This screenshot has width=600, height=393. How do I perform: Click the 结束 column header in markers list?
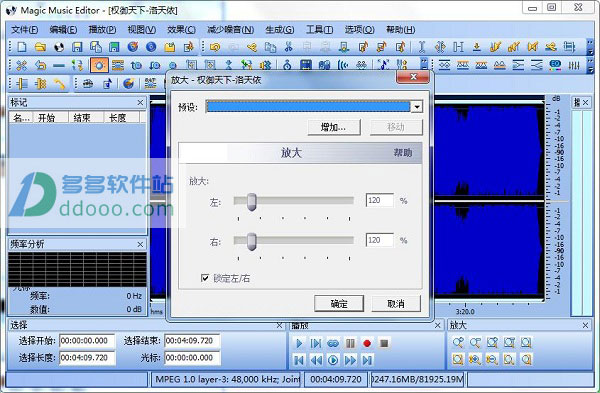click(86, 117)
